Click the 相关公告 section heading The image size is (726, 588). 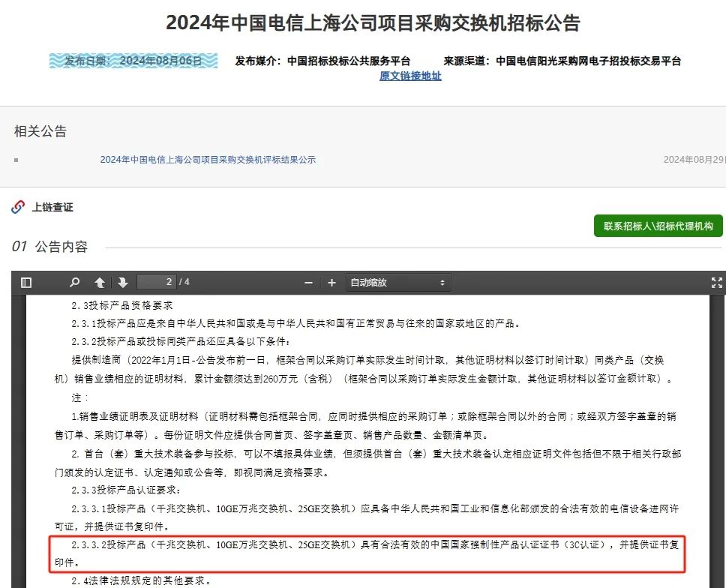(x=40, y=131)
